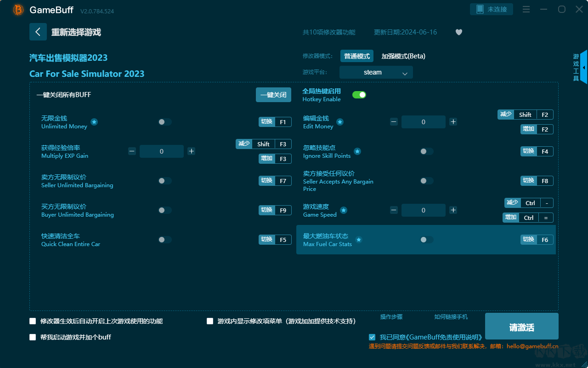
Task: Expand the 游戏工具 side panel arrow
Action: (584, 67)
